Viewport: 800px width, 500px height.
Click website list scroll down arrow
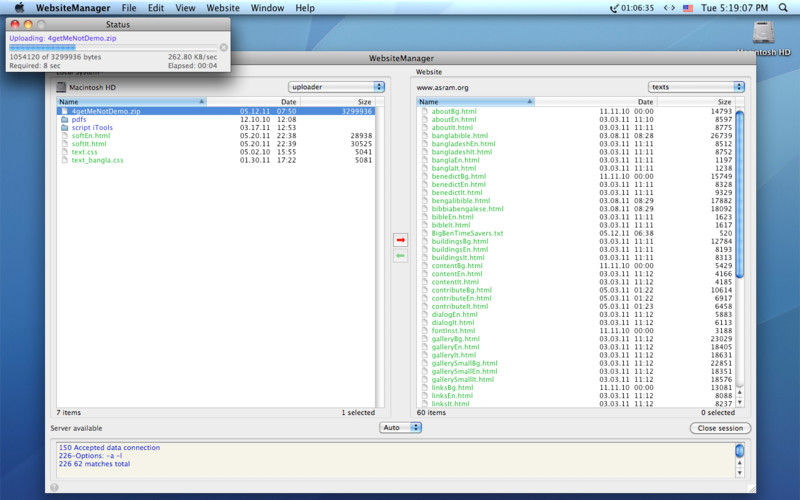(x=740, y=403)
